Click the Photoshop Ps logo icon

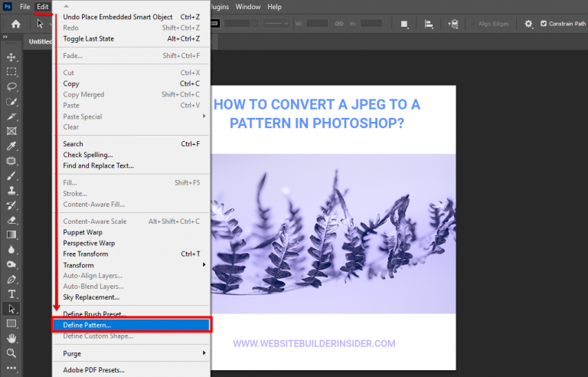8,7
